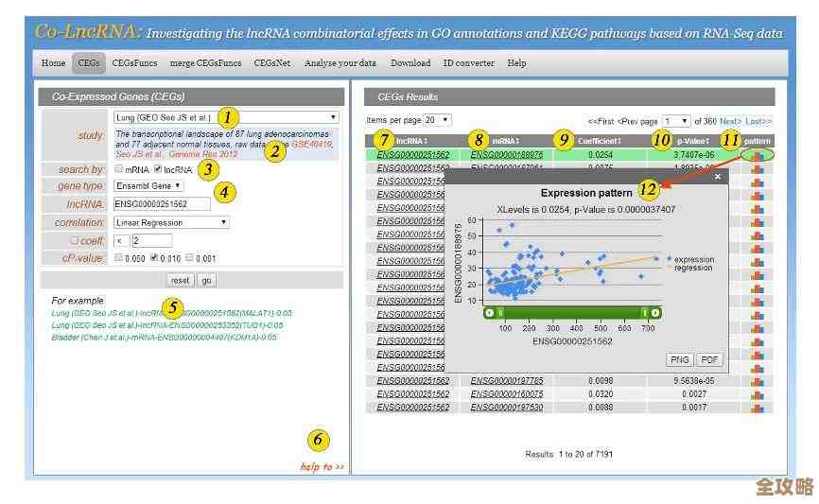Viewport: 819px width, 504px height.
Task: Click the lncRNA ID input field
Action: [161, 204]
